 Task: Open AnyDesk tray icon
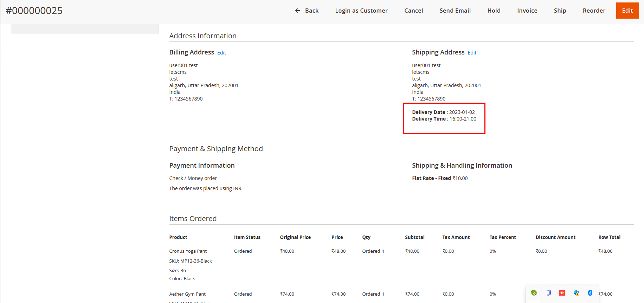[x=562, y=293]
